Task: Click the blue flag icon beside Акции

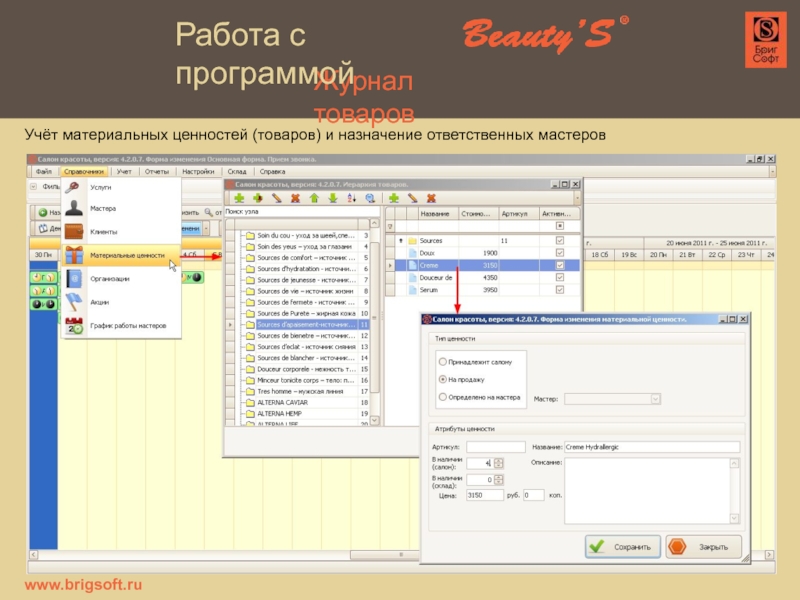Action: [x=74, y=302]
